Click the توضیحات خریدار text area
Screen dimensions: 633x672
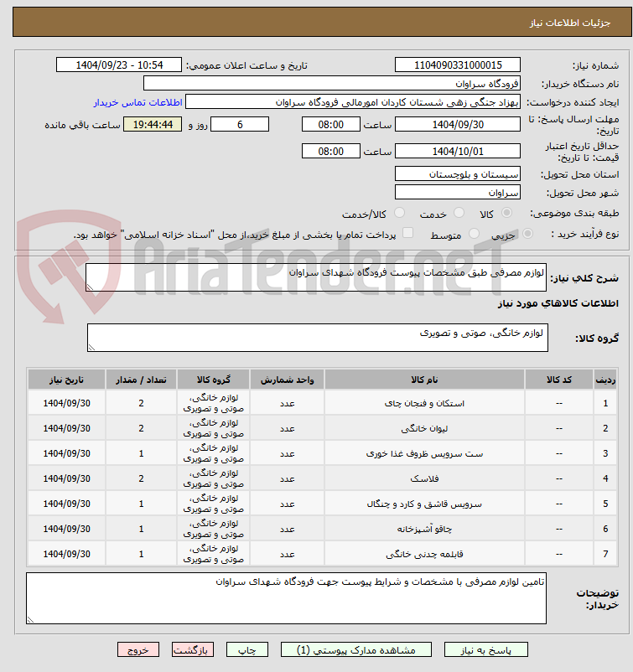point(286,598)
